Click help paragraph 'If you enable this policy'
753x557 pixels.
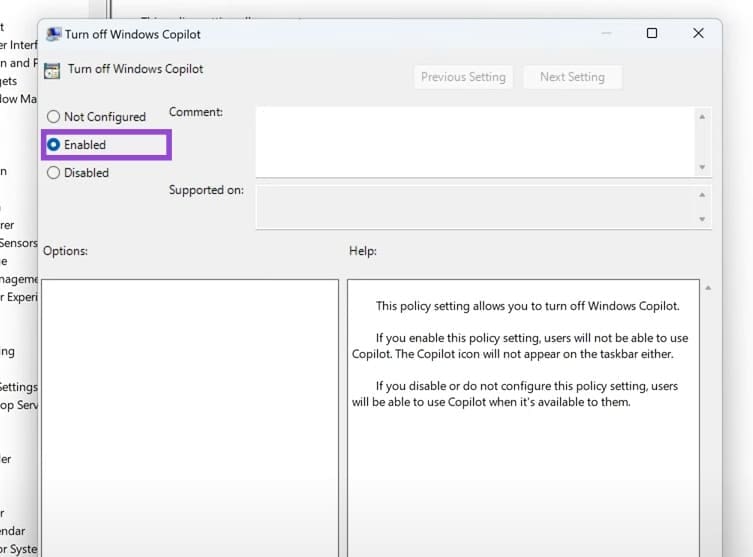point(520,346)
